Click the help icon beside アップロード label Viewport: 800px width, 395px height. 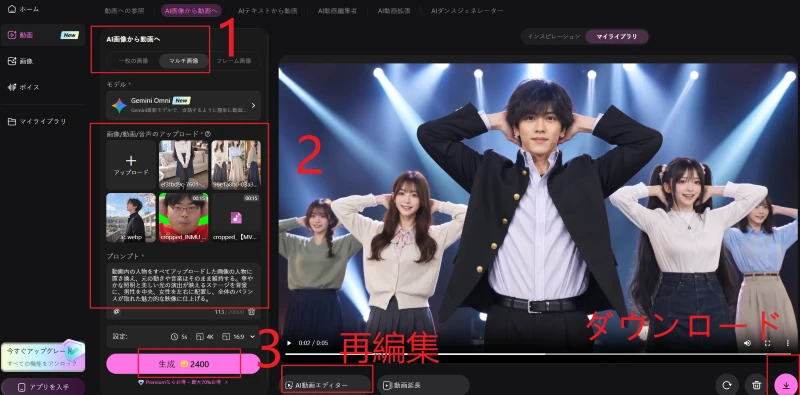point(208,134)
